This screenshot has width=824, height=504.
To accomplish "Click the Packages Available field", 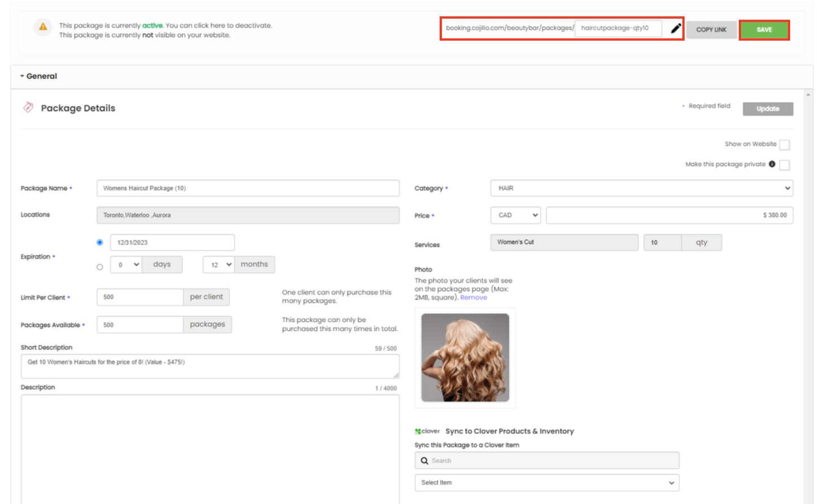I will click(140, 325).
